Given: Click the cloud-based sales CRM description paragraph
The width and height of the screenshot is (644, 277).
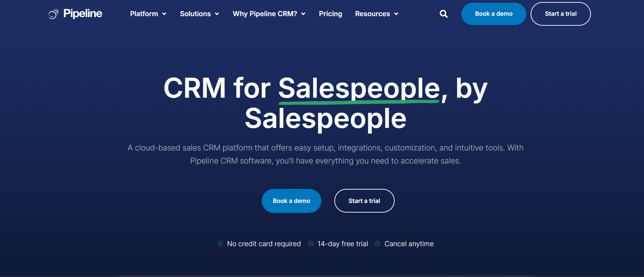Looking at the screenshot, I should point(325,154).
